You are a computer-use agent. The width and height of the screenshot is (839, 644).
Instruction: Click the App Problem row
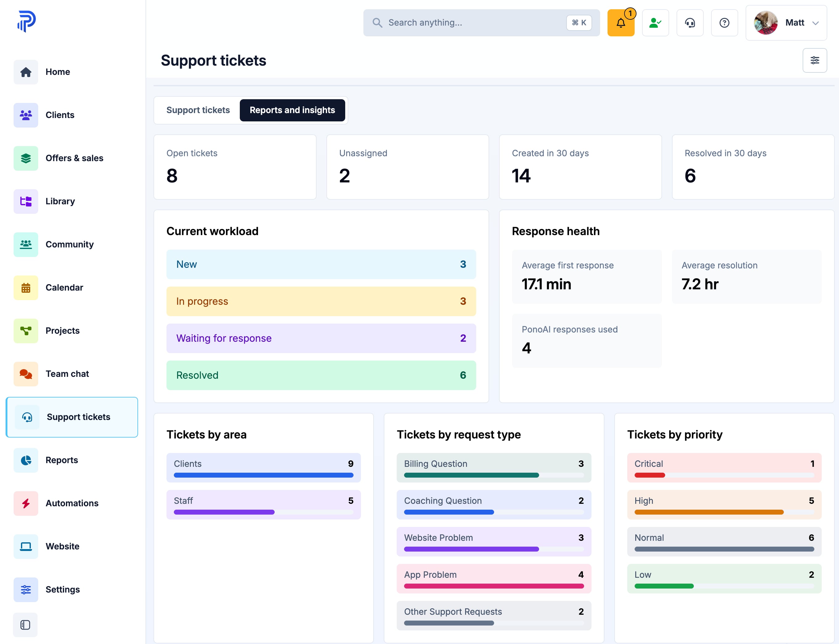tap(493, 578)
